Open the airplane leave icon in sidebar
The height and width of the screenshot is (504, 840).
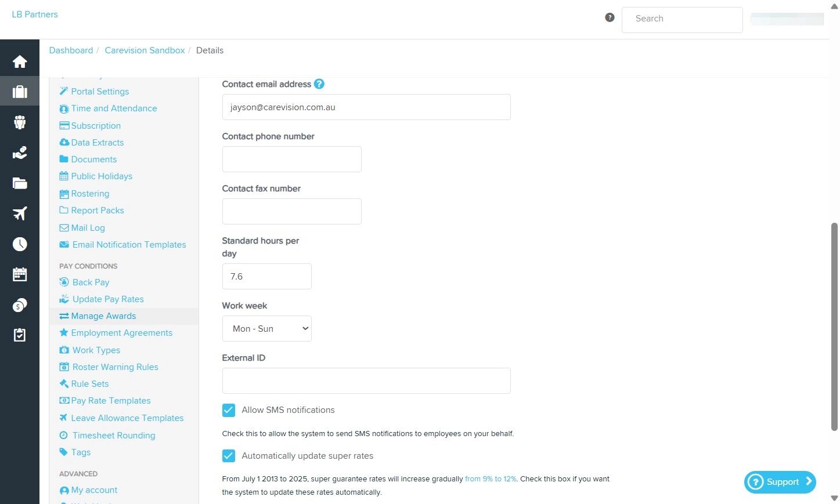20,213
